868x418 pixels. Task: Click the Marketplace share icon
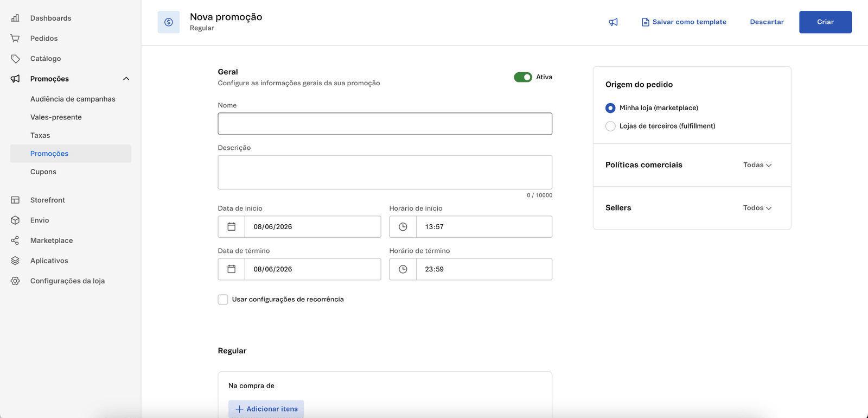point(15,240)
